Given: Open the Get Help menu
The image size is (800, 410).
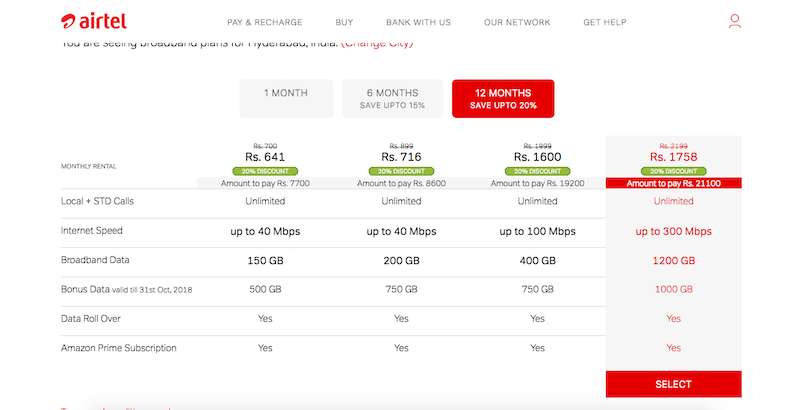Looking at the screenshot, I should click(605, 22).
